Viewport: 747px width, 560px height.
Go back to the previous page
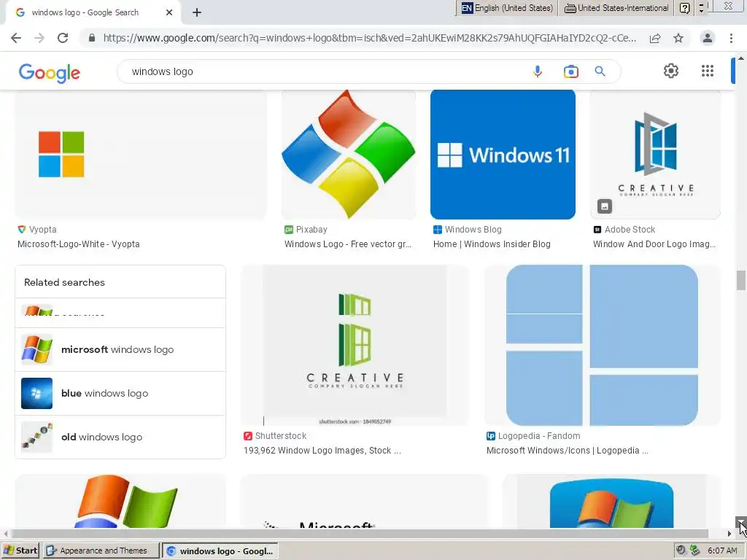point(16,38)
